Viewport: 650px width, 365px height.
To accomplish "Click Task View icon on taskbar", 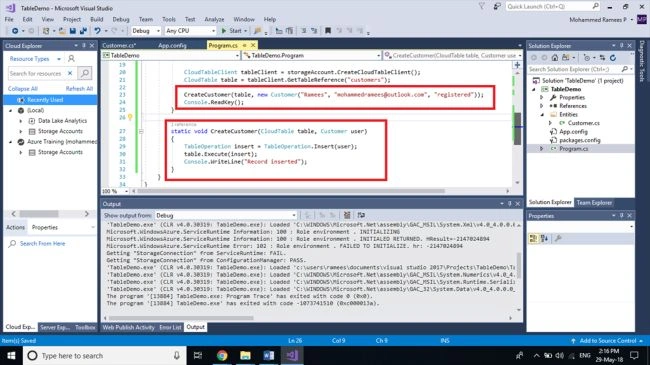I will point(198,355).
